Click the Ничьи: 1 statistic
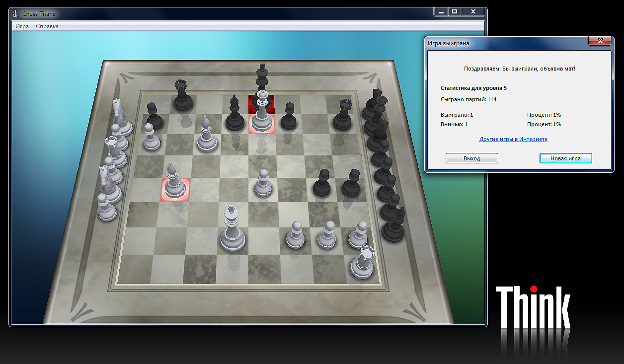Screen dimensions: 624x364 454,124
